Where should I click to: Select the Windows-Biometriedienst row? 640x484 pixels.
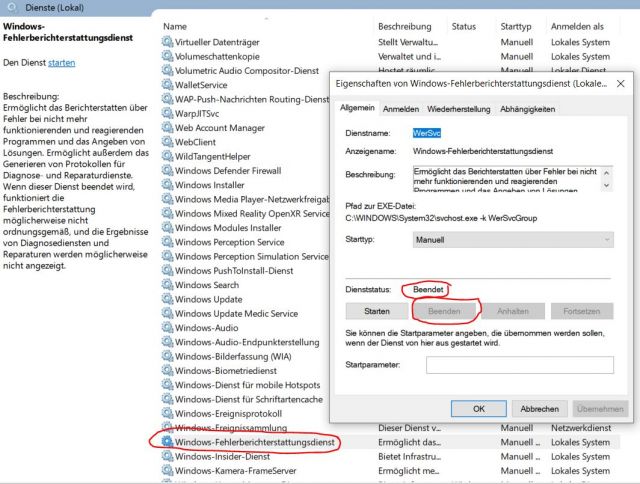tap(226, 371)
